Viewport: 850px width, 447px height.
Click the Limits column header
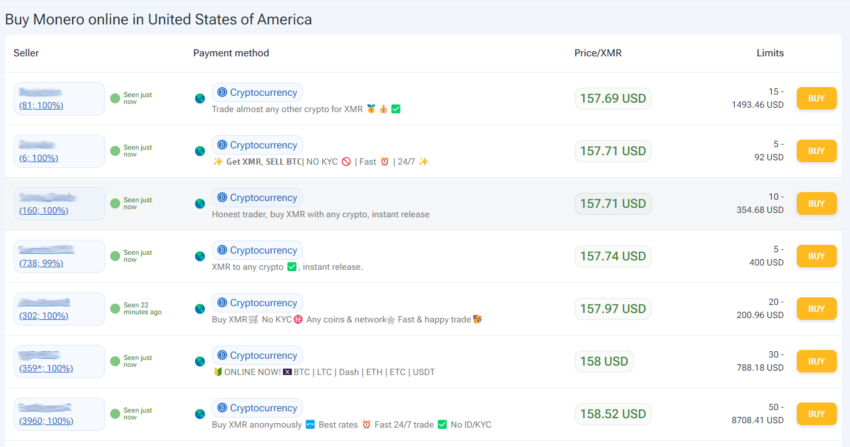(x=770, y=53)
